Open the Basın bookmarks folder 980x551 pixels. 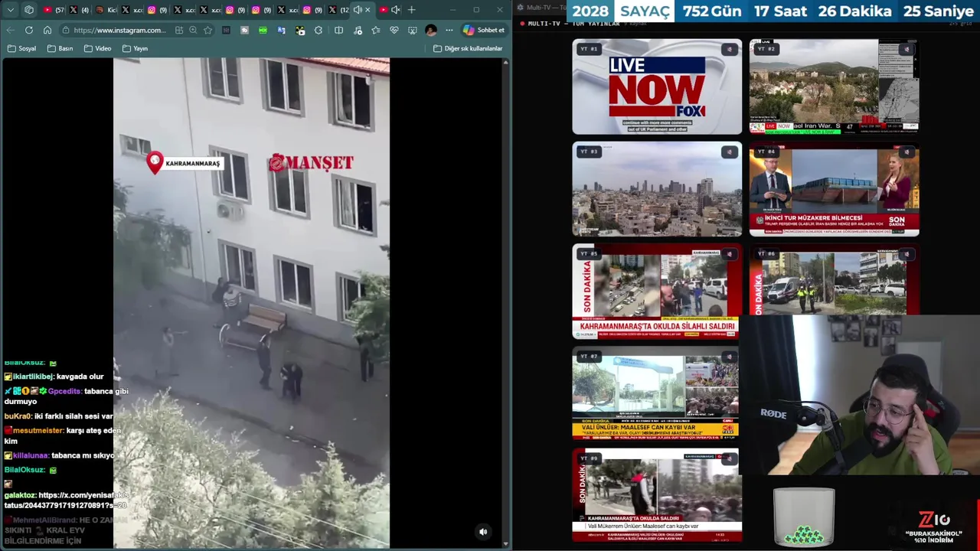[60, 48]
